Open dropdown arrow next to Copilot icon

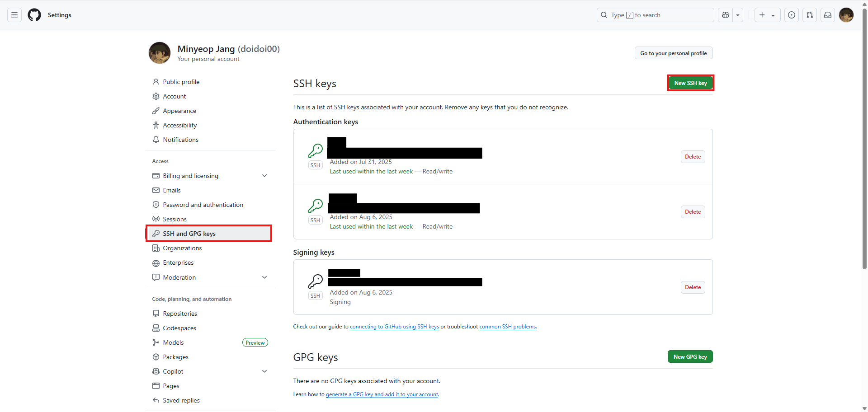coord(738,15)
